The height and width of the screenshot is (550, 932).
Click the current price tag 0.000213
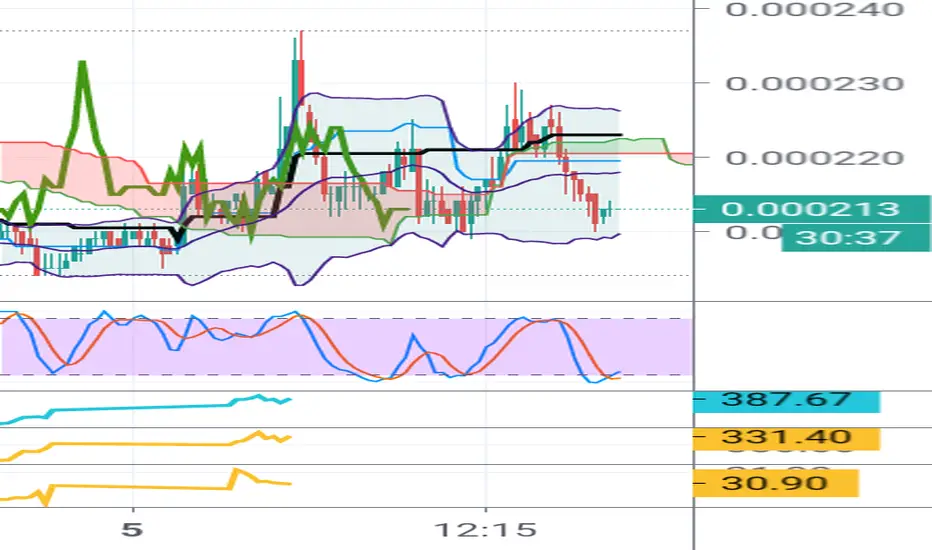pyautogui.click(x=812, y=209)
